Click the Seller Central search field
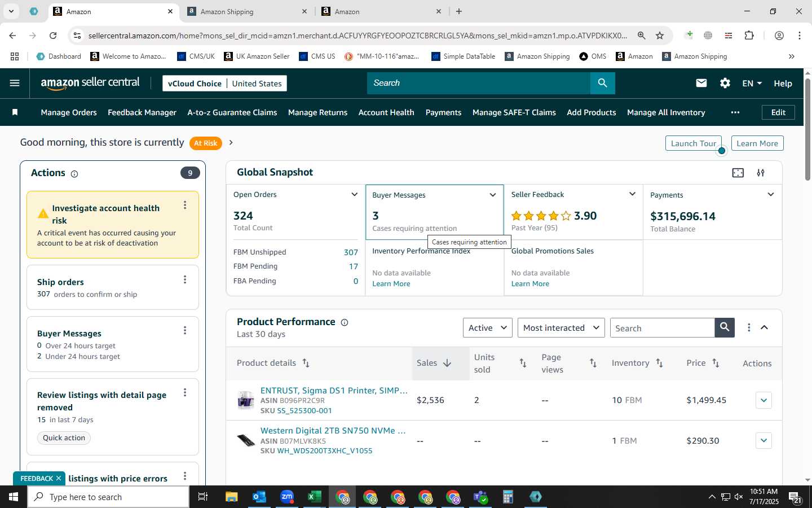 479,83
